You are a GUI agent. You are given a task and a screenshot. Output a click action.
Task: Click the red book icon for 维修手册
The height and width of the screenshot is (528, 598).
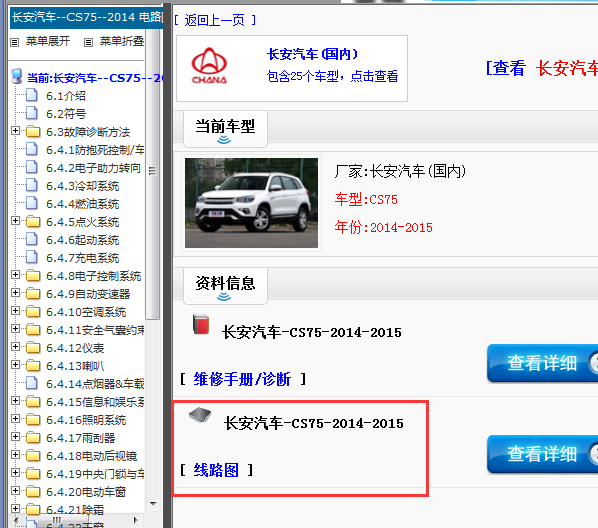coord(201,324)
